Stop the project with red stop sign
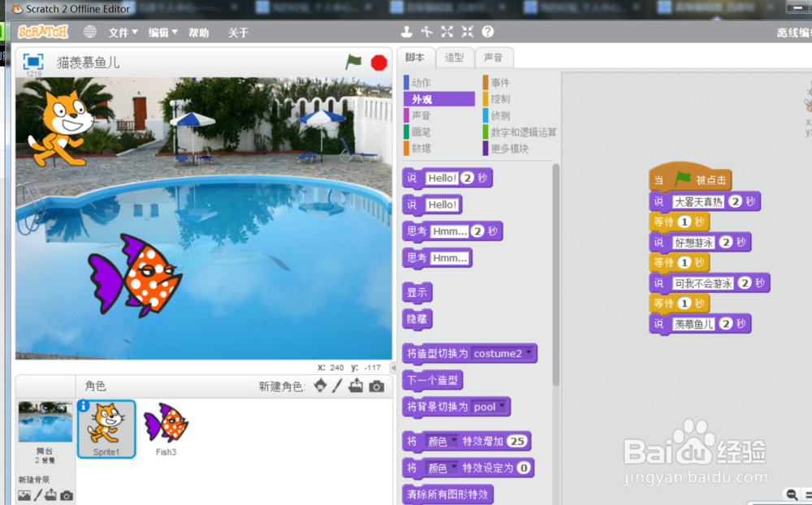The width and height of the screenshot is (812, 505). [379, 63]
